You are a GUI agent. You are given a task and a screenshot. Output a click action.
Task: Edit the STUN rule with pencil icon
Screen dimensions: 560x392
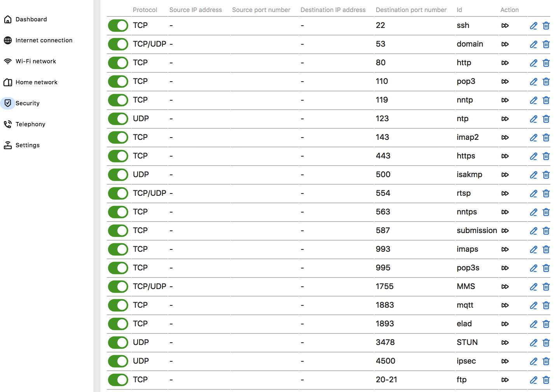(534, 343)
